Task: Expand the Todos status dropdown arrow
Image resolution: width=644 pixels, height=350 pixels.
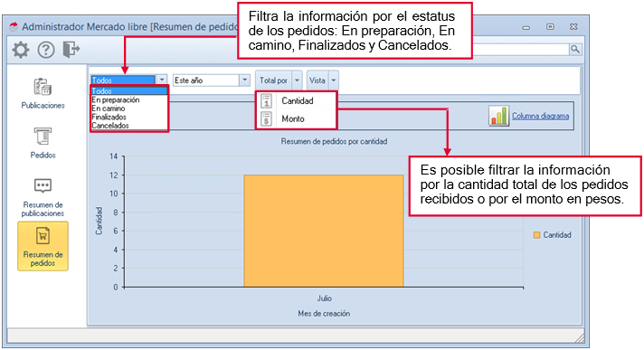Action: coord(162,80)
